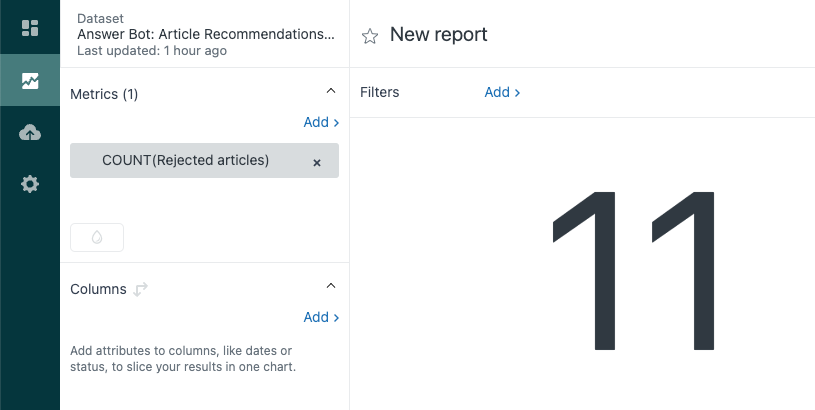Viewport: 815px width, 410px height.
Task: Open the cloud upload datasets icon
Action: coord(30,133)
